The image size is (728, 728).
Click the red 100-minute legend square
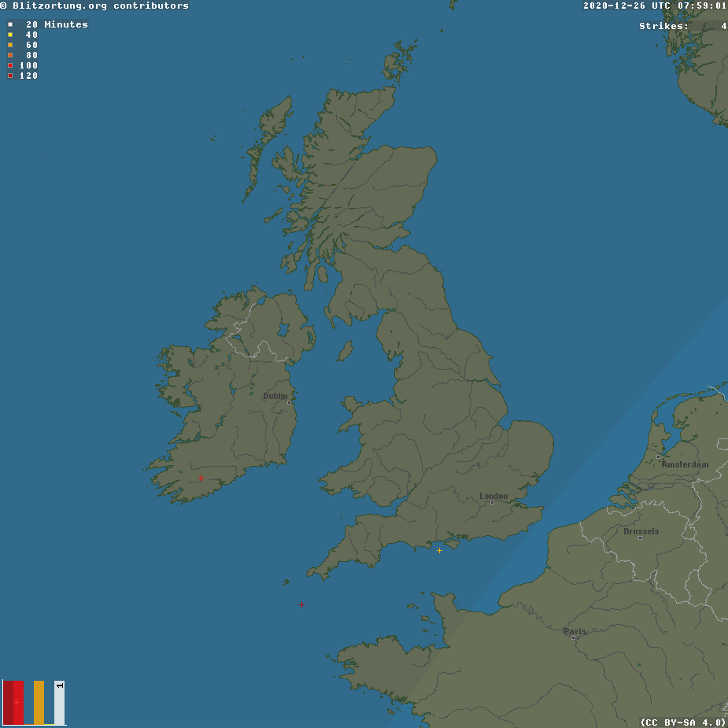(10, 65)
